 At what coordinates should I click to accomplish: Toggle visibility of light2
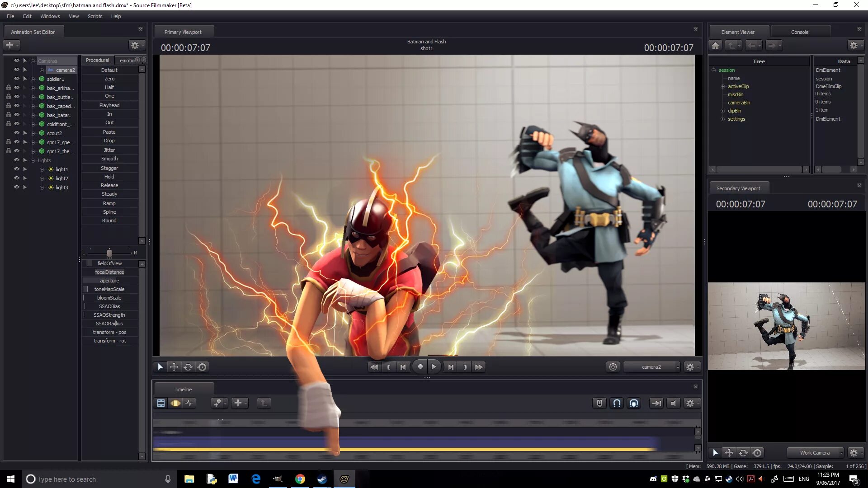point(17,178)
